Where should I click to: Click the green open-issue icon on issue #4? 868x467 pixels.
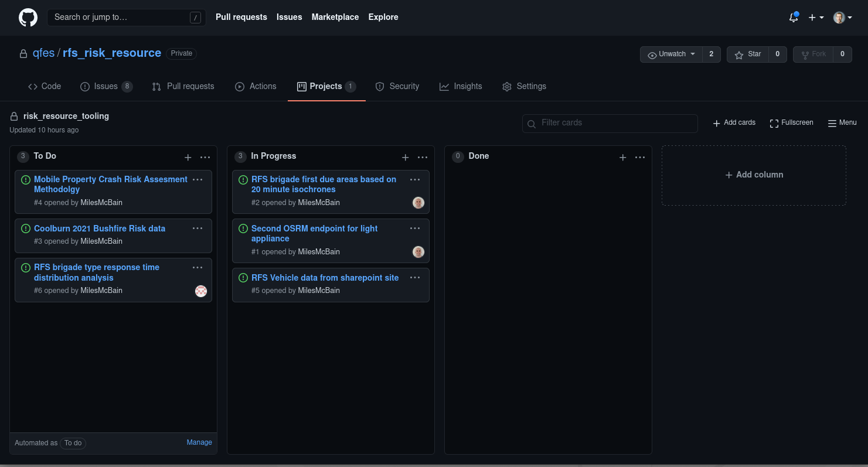pyautogui.click(x=25, y=179)
